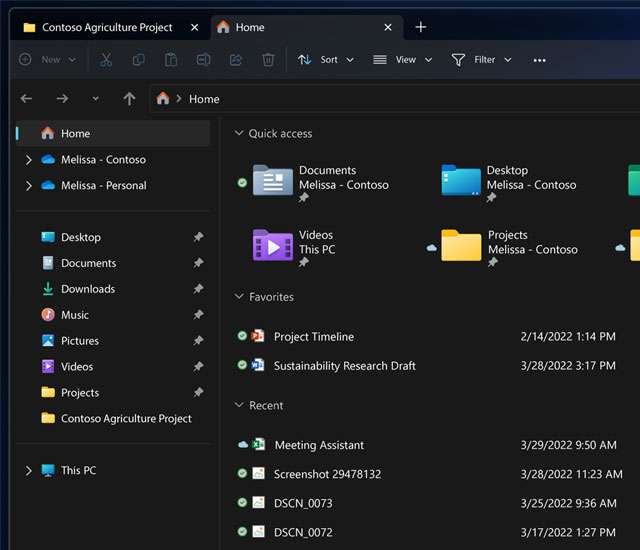The image size is (640, 550).
Task: Open the Filter dropdown
Action: 482,60
